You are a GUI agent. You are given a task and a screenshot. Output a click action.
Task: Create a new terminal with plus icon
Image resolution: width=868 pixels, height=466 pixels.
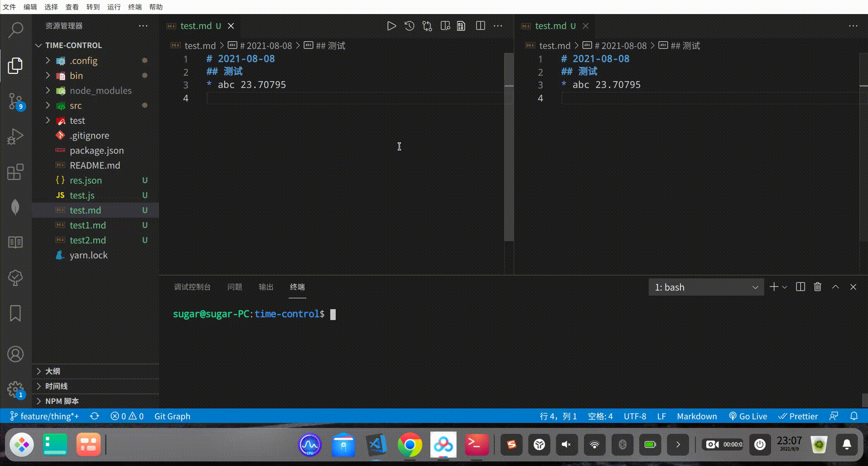point(774,287)
